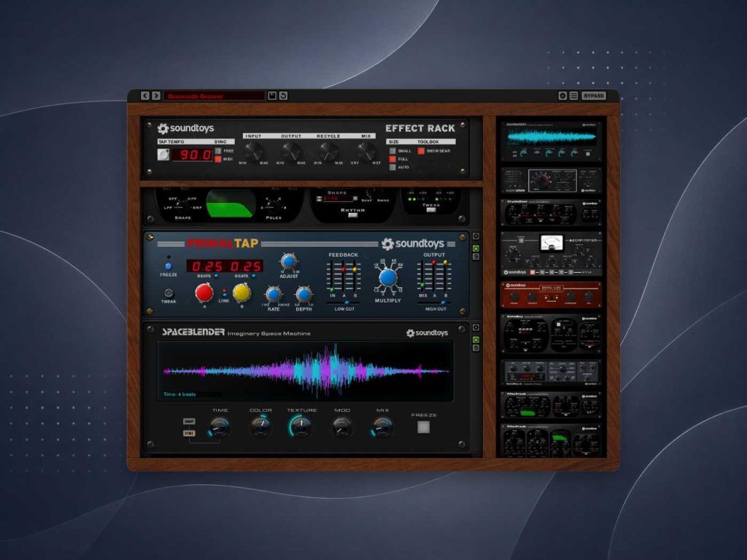Toggle PrimalTap power button
Screen dimensions: 747x560
476,248
